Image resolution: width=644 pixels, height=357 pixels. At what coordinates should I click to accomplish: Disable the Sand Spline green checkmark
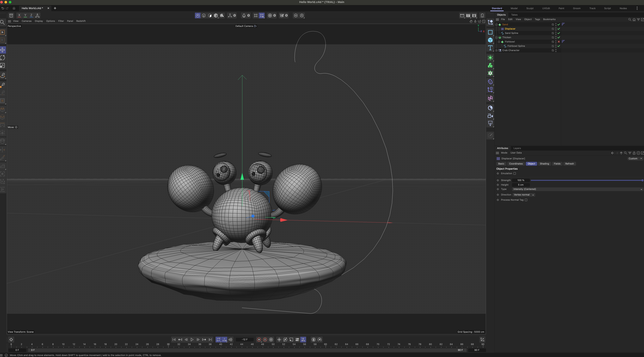pos(559,33)
